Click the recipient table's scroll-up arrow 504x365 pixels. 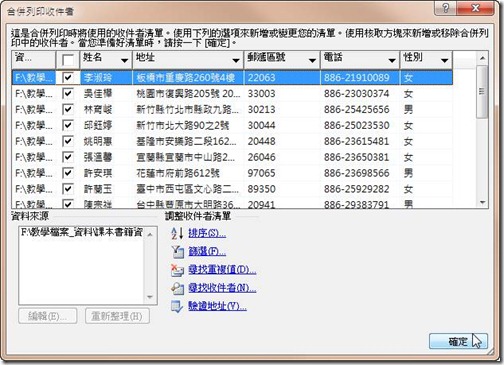coord(482,58)
